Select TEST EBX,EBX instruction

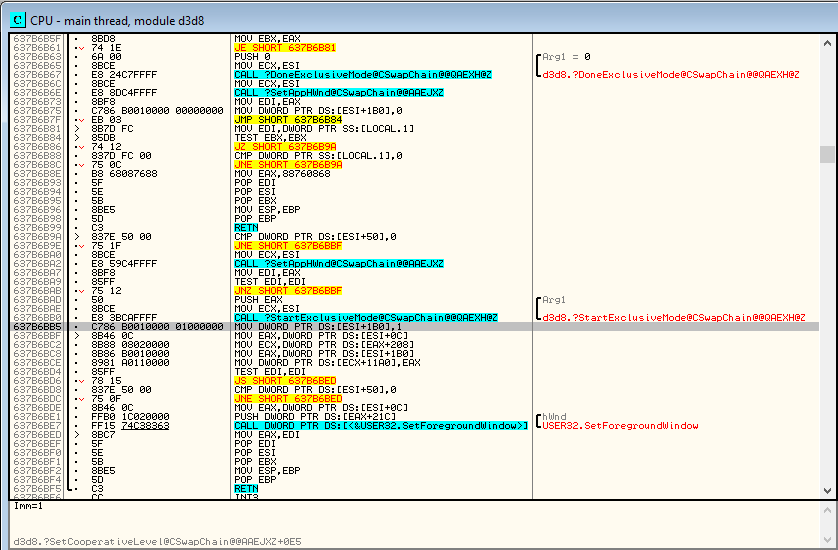pos(270,138)
